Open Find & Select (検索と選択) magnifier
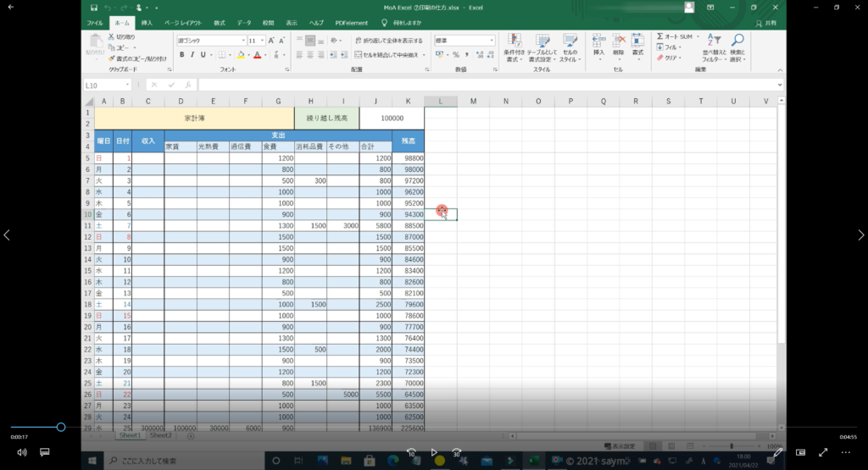This screenshot has width=868, height=470. coord(737,42)
